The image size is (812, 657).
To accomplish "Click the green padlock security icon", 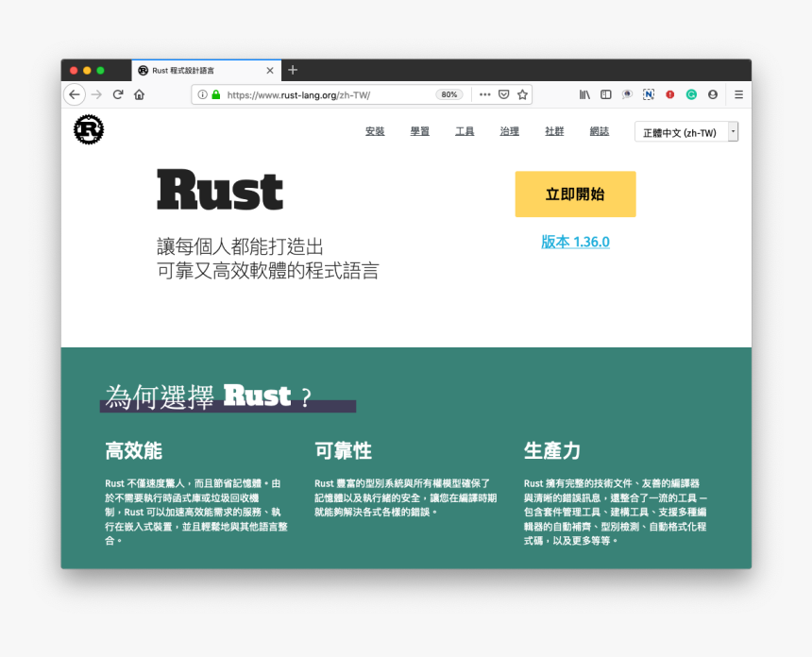I will click(x=216, y=94).
